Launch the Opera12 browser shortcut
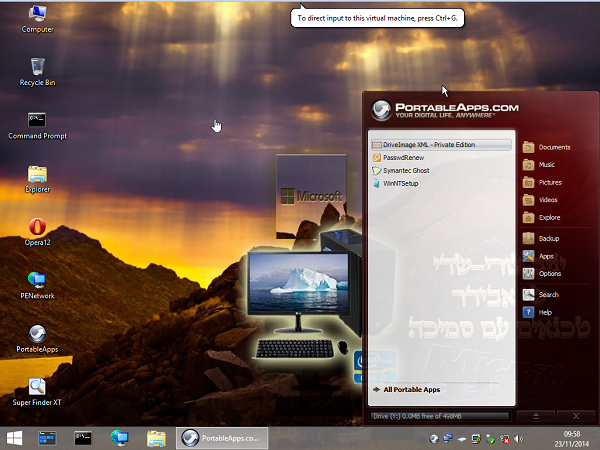This screenshot has width=600, height=450. click(38, 232)
